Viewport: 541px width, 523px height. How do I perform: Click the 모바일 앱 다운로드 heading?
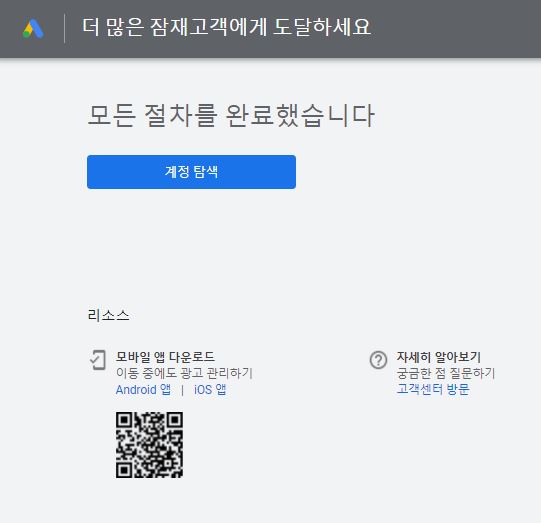(x=165, y=356)
